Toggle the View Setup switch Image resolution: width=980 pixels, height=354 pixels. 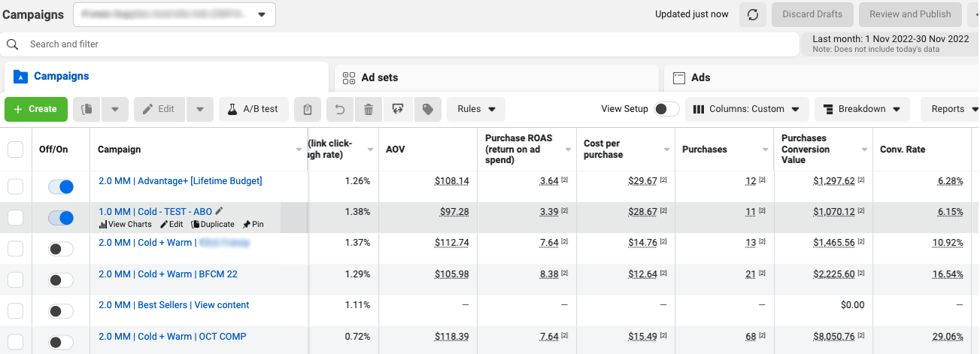[x=666, y=109]
